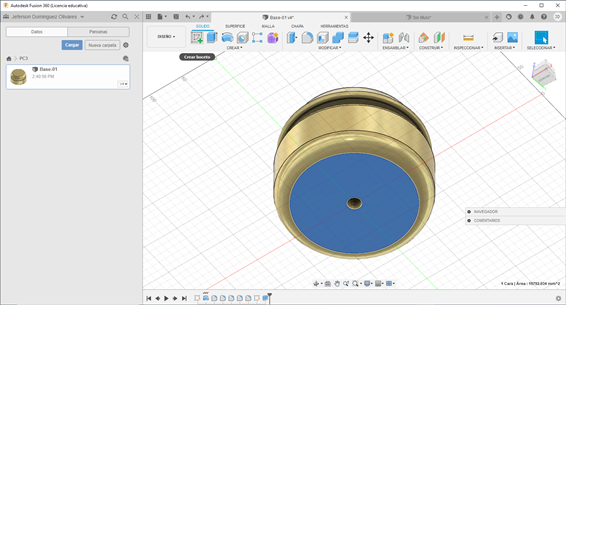This screenshot has width=614, height=542.
Task: Open the Modificar dropdown menu
Action: [330, 48]
